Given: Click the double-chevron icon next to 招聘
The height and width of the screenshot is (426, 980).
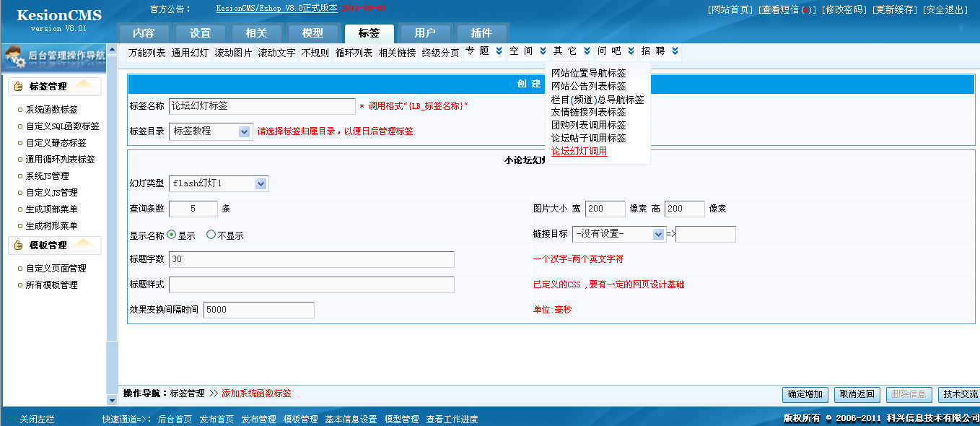Looking at the screenshot, I should (675, 51).
